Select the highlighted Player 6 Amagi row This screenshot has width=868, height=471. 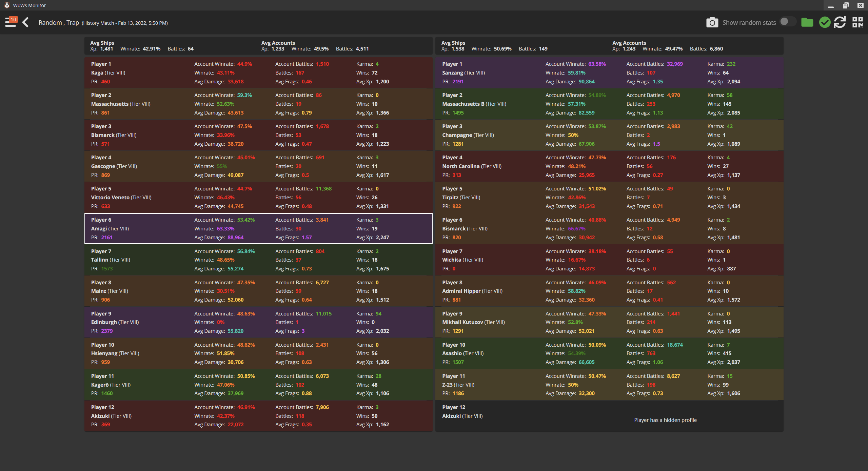point(258,228)
